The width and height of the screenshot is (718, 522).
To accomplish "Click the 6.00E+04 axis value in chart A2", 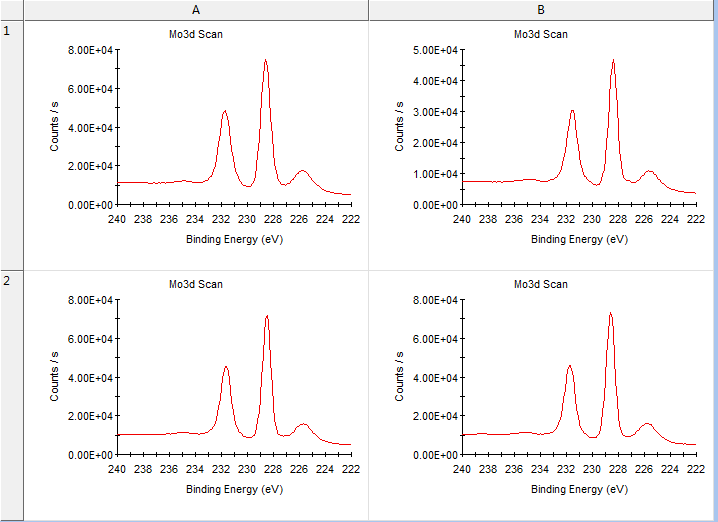I will pos(90,339).
